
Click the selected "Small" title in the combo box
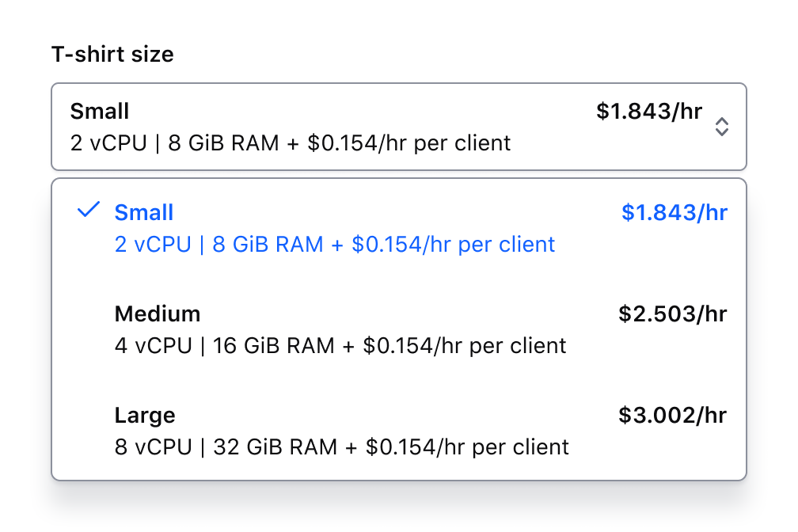point(100,112)
